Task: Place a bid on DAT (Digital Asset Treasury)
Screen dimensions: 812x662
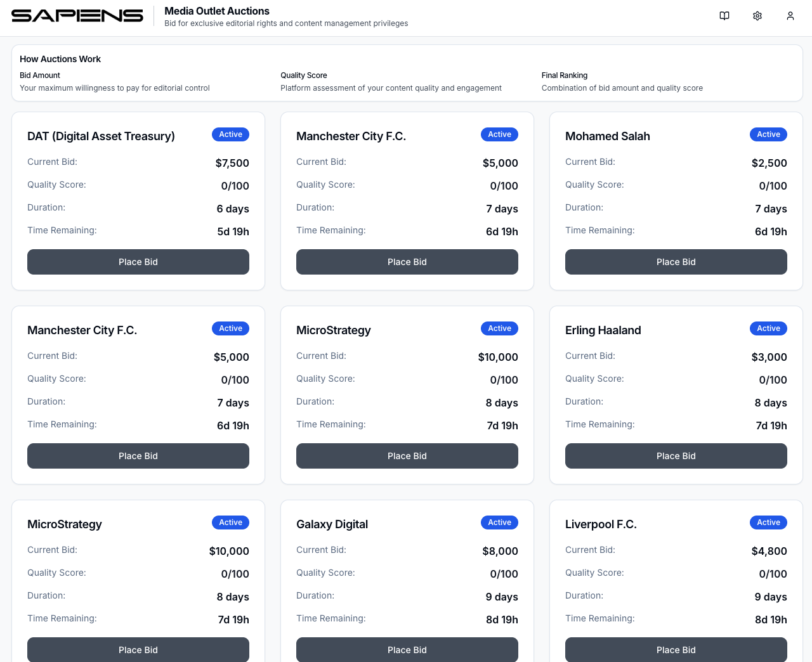Action: [138, 262]
